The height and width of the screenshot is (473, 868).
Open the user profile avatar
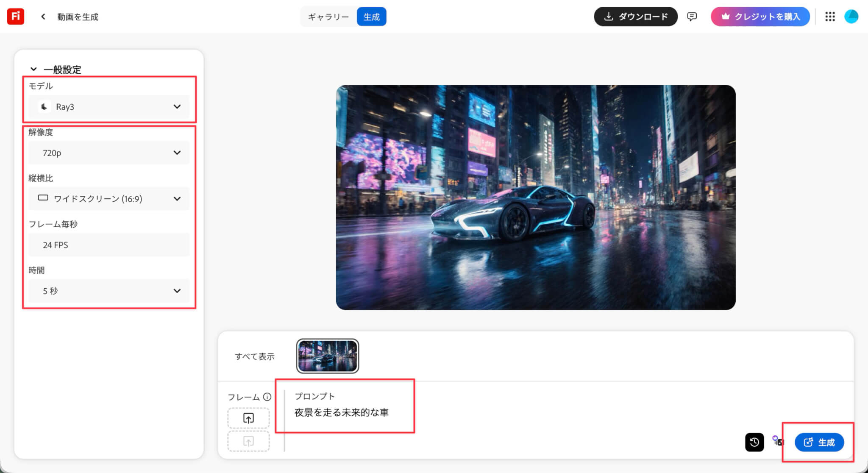coord(851,17)
